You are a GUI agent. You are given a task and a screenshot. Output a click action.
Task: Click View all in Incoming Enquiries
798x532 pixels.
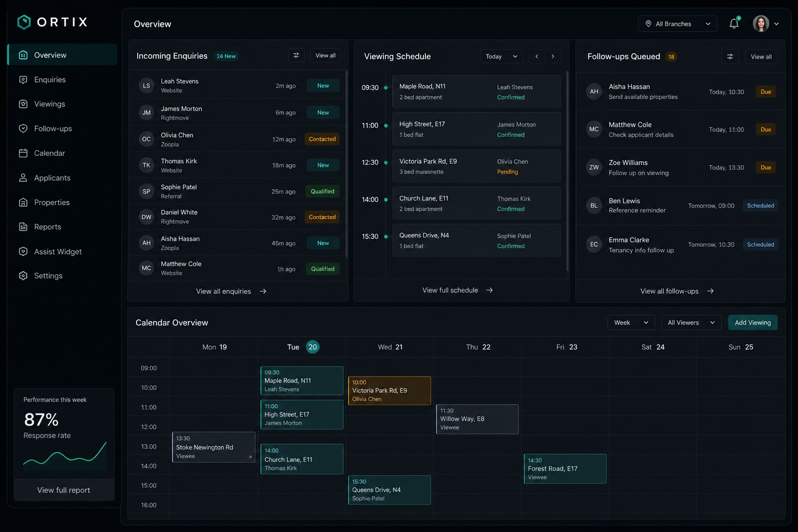(325, 56)
